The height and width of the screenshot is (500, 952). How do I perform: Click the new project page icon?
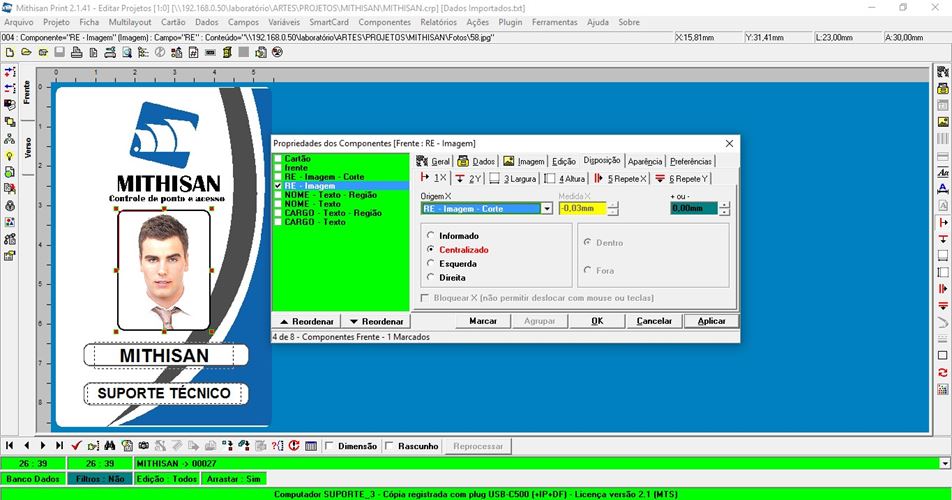click(10, 53)
